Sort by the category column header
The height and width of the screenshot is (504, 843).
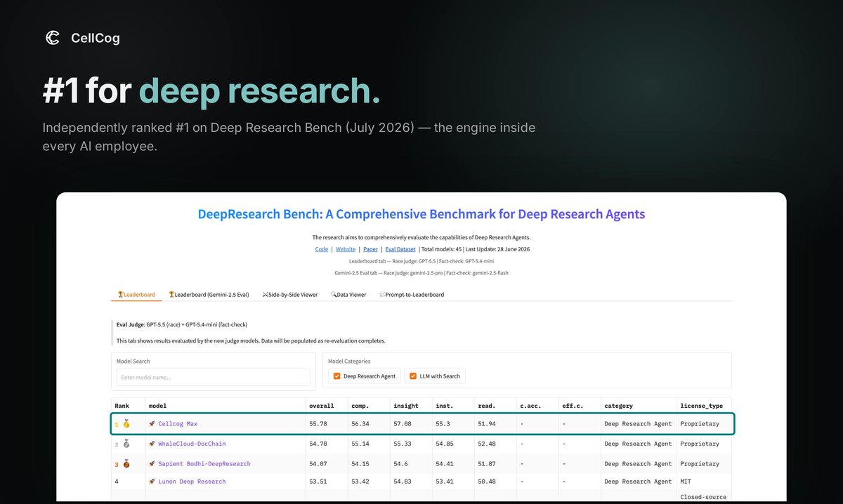click(x=618, y=406)
